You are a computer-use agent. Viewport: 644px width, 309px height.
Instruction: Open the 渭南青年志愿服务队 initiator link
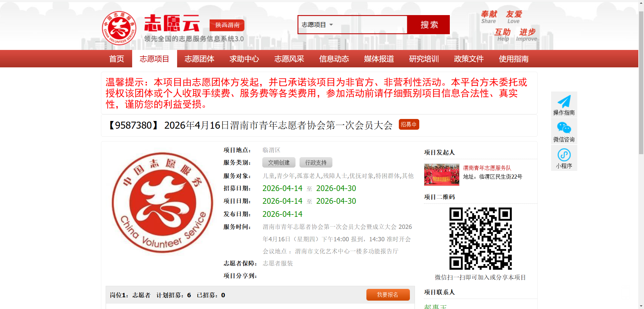pyautogui.click(x=487, y=168)
